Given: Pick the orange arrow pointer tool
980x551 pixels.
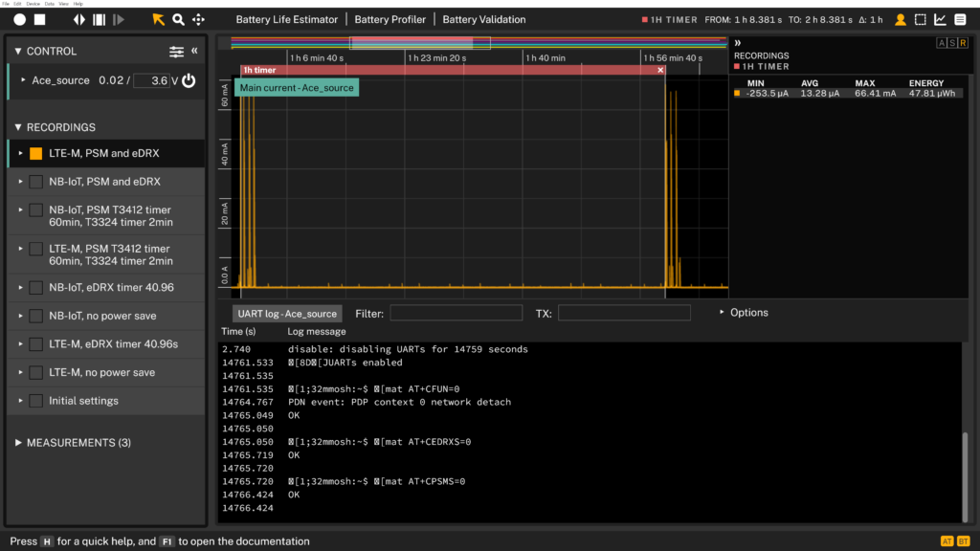Looking at the screenshot, I should pyautogui.click(x=159, y=19).
